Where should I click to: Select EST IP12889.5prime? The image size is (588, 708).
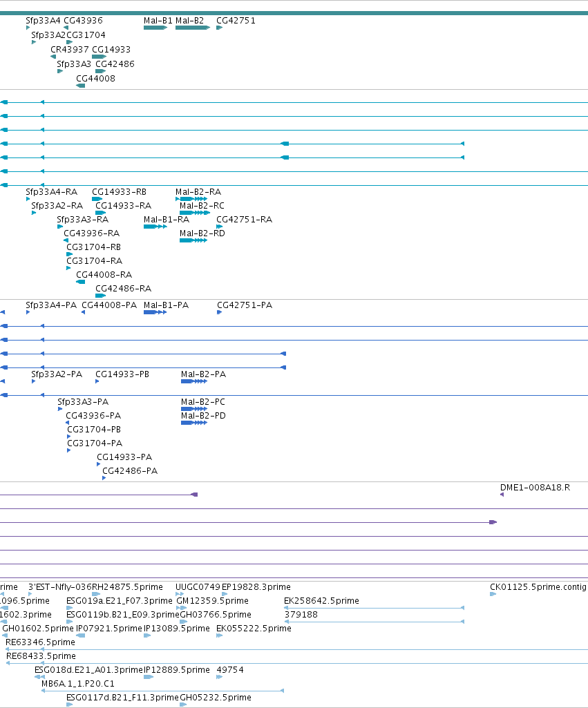pyautogui.click(x=177, y=670)
